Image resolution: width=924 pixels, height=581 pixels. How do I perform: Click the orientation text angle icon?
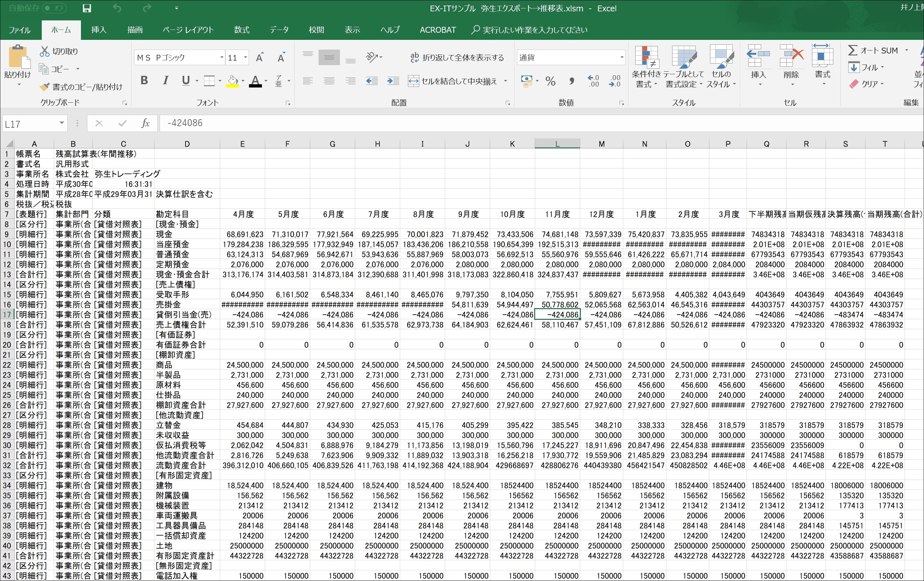pyautogui.click(x=372, y=58)
